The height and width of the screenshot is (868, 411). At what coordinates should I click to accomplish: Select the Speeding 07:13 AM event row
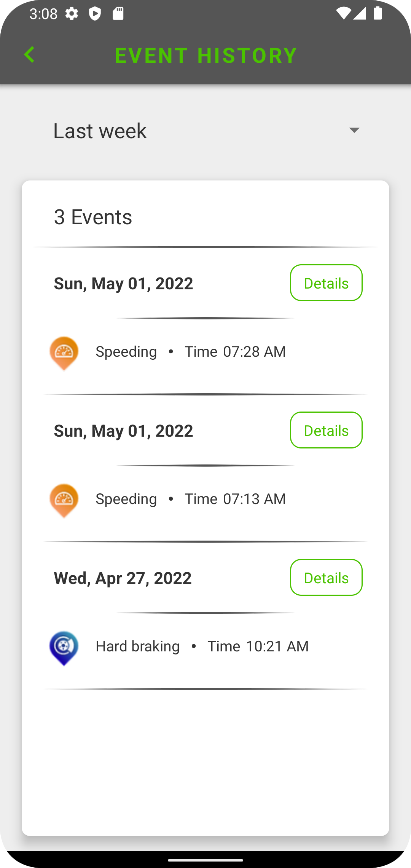point(190,499)
